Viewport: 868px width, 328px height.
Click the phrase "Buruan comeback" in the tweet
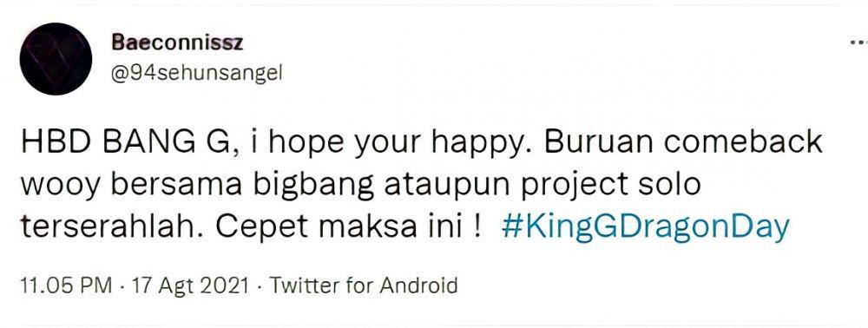684,143
